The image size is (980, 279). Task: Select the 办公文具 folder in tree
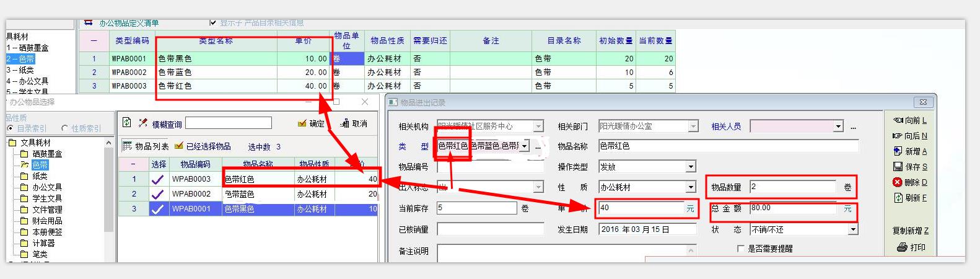click(47, 187)
